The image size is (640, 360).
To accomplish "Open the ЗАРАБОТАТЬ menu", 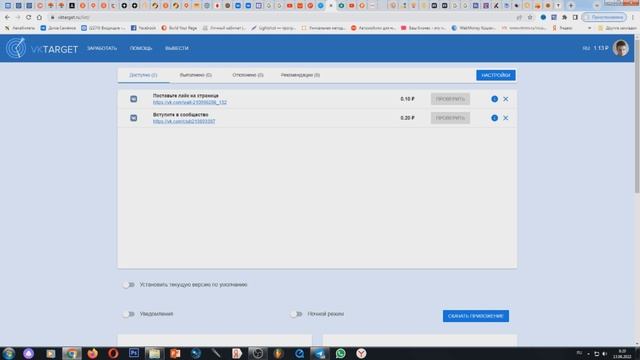I will click(102, 48).
